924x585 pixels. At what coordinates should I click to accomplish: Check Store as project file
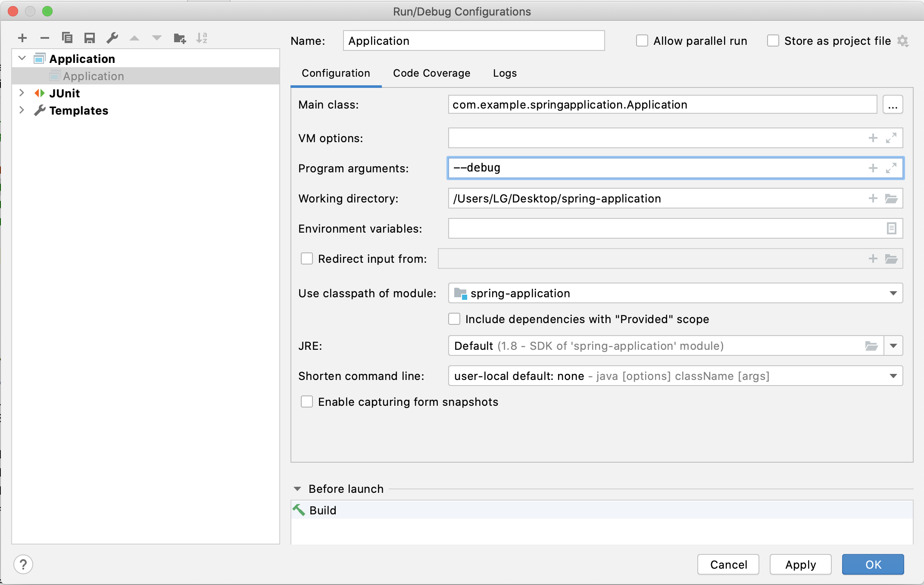(x=773, y=41)
